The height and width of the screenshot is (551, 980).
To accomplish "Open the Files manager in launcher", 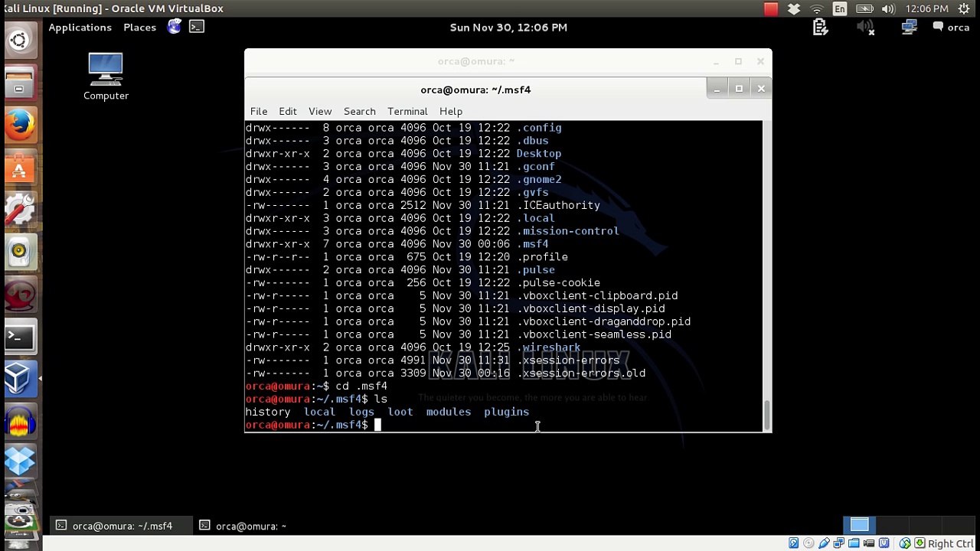I will tap(19, 83).
